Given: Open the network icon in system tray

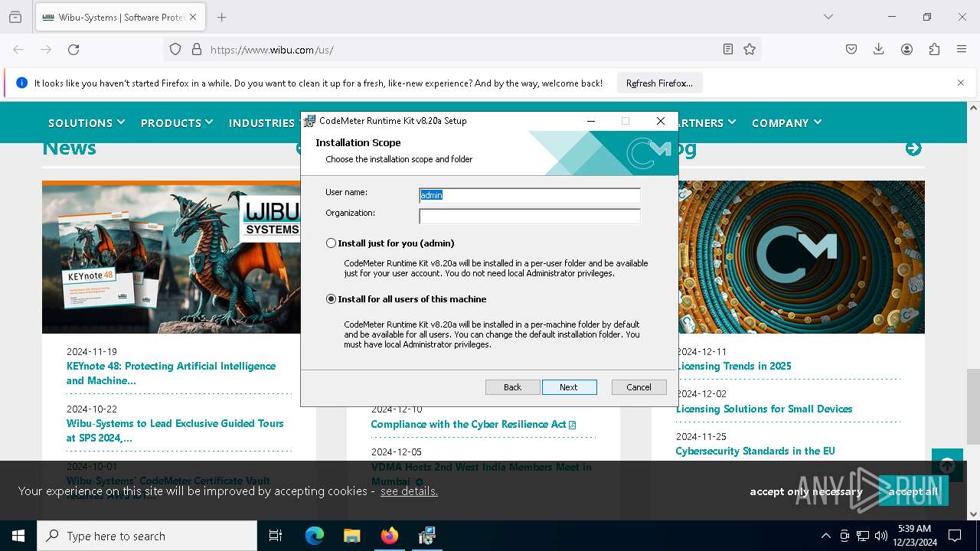Looking at the screenshot, I should (863, 536).
